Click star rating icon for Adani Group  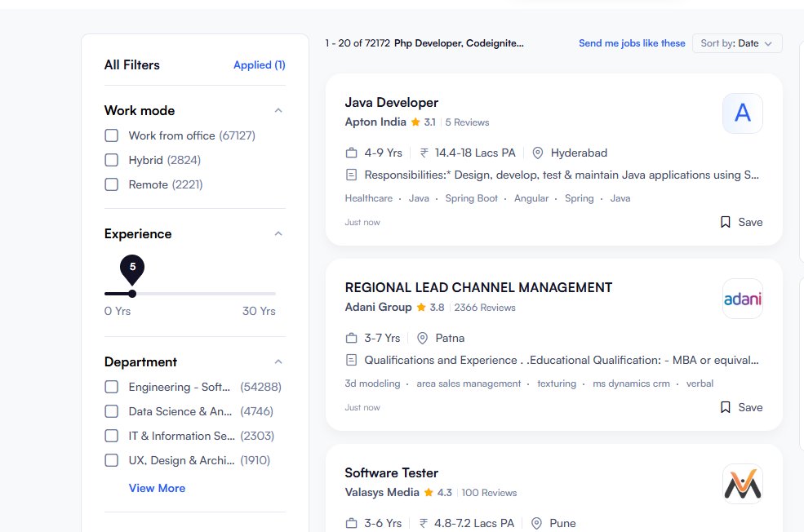pos(421,307)
